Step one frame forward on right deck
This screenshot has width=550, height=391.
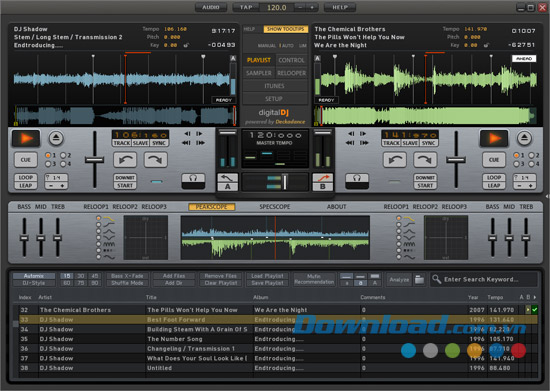coord(363,134)
